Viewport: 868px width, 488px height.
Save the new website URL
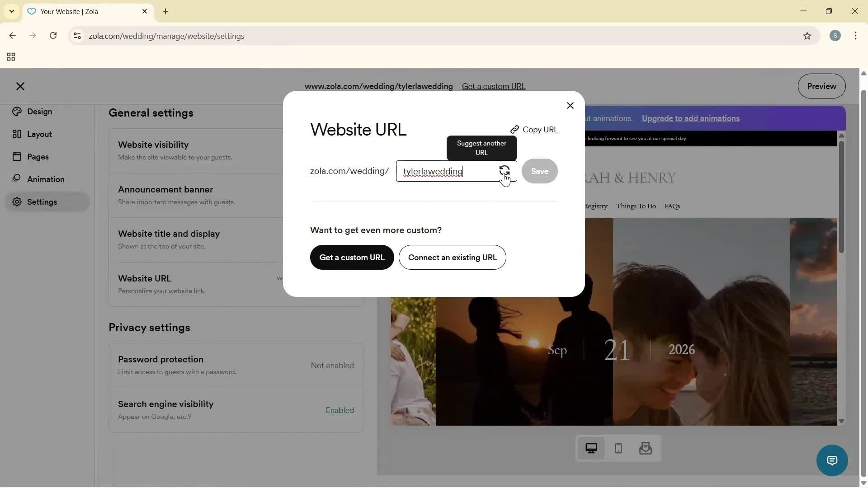tap(540, 171)
